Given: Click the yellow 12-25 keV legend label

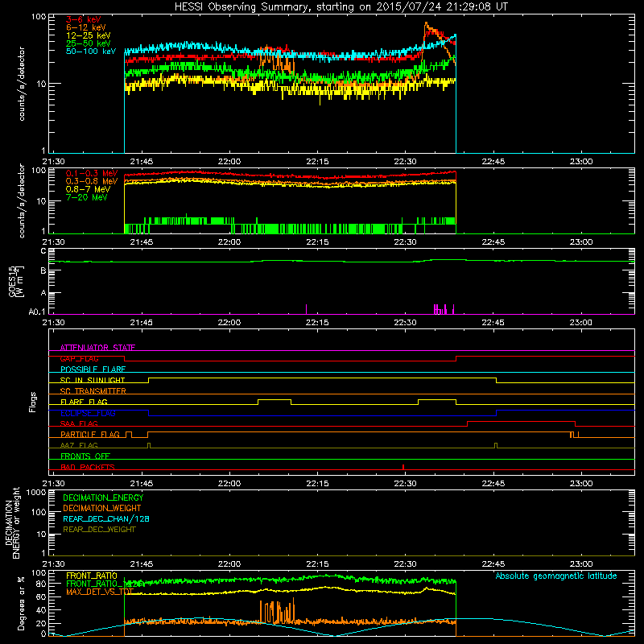Looking at the screenshot, I should (88, 35).
